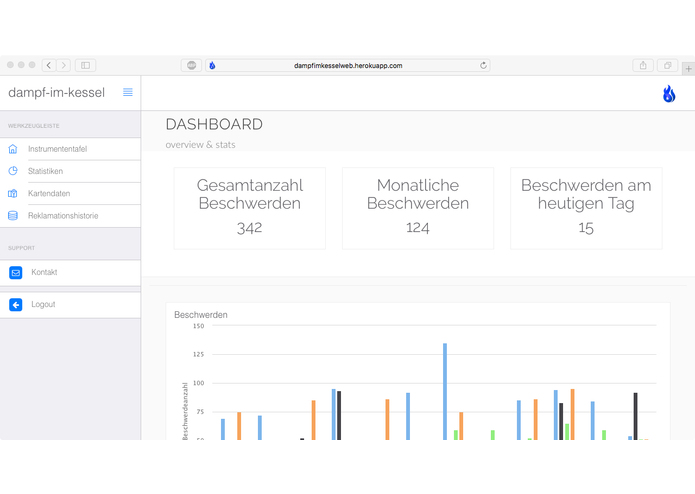
Task: Click the home icon next to Instrumententafel
Action: [x=13, y=149]
